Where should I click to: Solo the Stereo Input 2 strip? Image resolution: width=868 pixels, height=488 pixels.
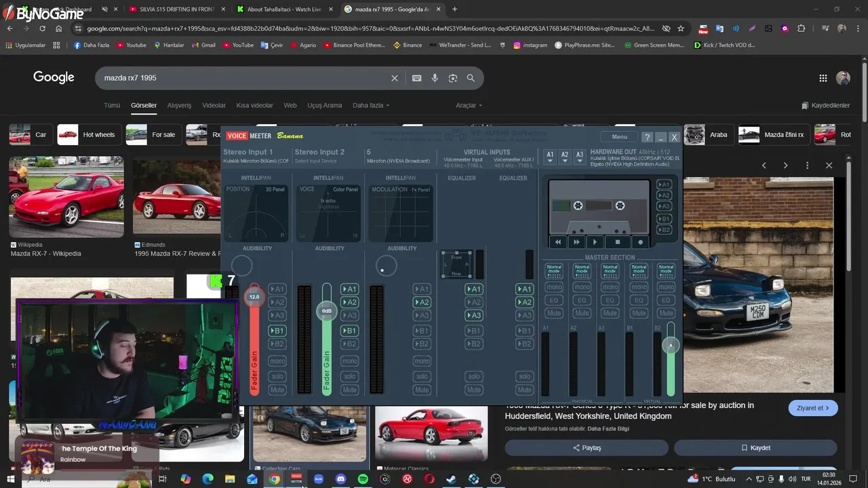click(x=349, y=377)
